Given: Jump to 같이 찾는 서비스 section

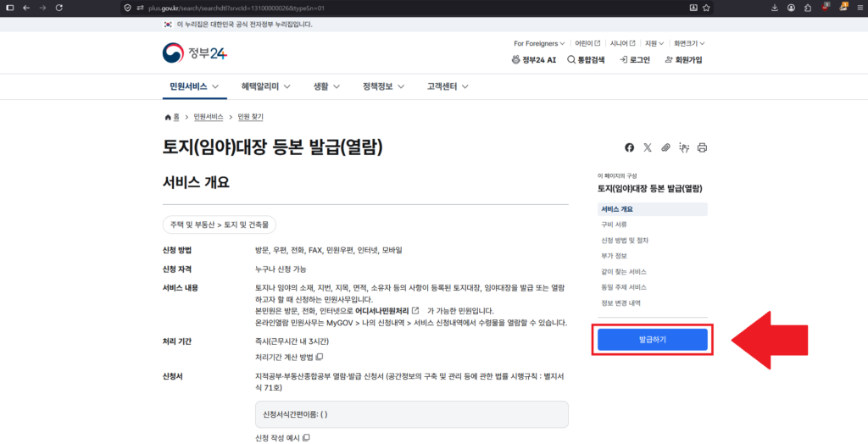Looking at the screenshot, I should (624, 272).
